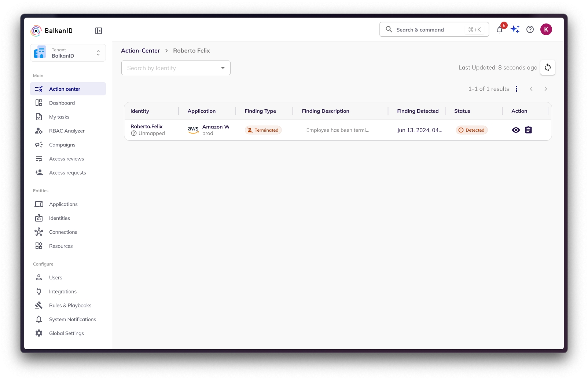Open Resources page
The height and width of the screenshot is (380, 588).
coord(68,246)
